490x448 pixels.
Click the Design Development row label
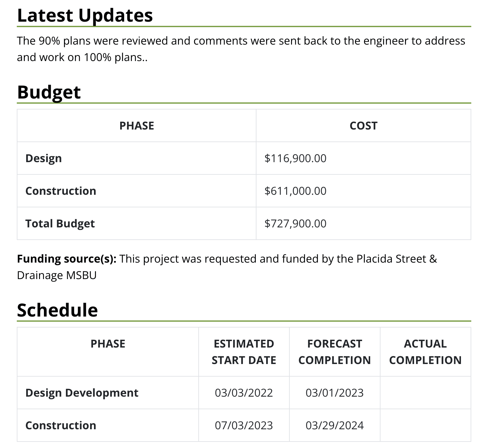pos(82,393)
